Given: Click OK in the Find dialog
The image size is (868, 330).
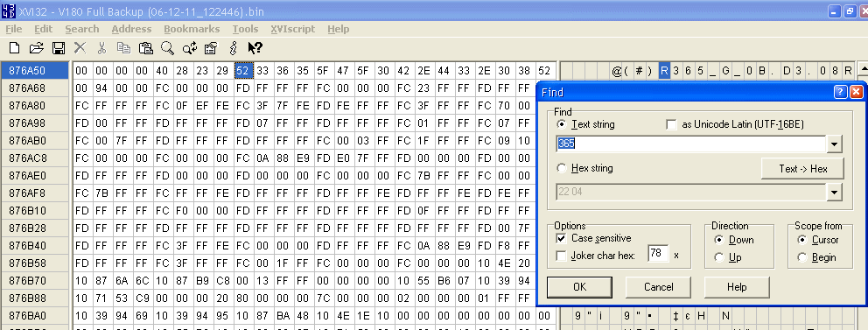Looking at the screenshot, I should point(579,287).
